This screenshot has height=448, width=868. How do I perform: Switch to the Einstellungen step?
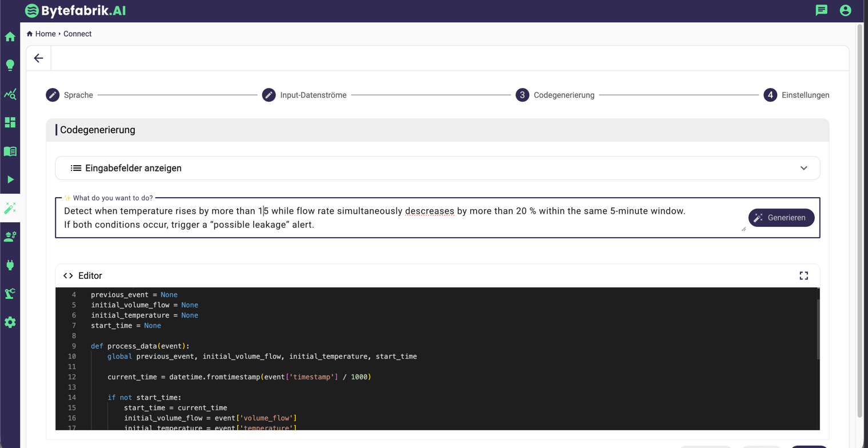(x=797, y=95)
